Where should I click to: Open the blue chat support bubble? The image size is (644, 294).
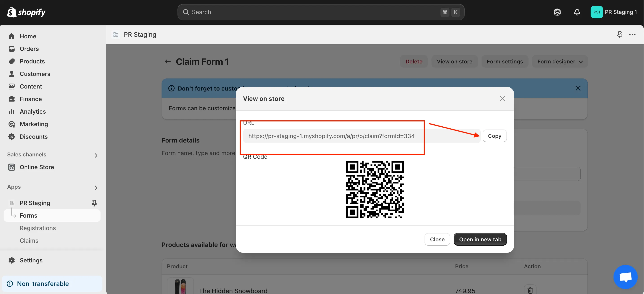(625, 277)
